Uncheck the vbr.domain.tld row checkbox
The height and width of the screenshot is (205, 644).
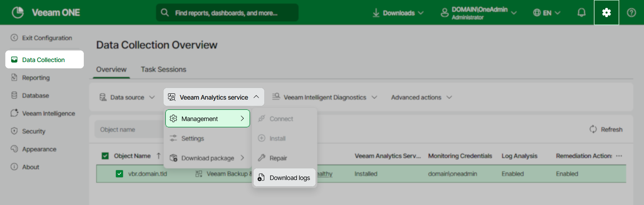point(119,174)
